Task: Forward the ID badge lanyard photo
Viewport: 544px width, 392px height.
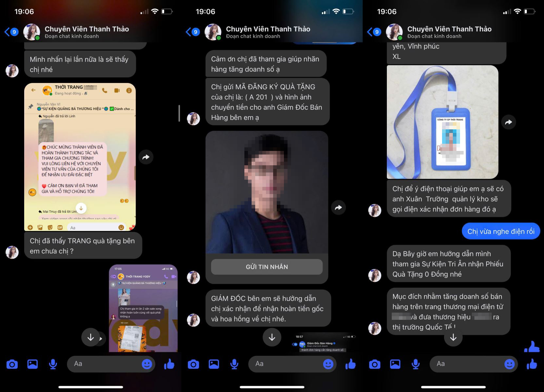Action: point(509,122)
